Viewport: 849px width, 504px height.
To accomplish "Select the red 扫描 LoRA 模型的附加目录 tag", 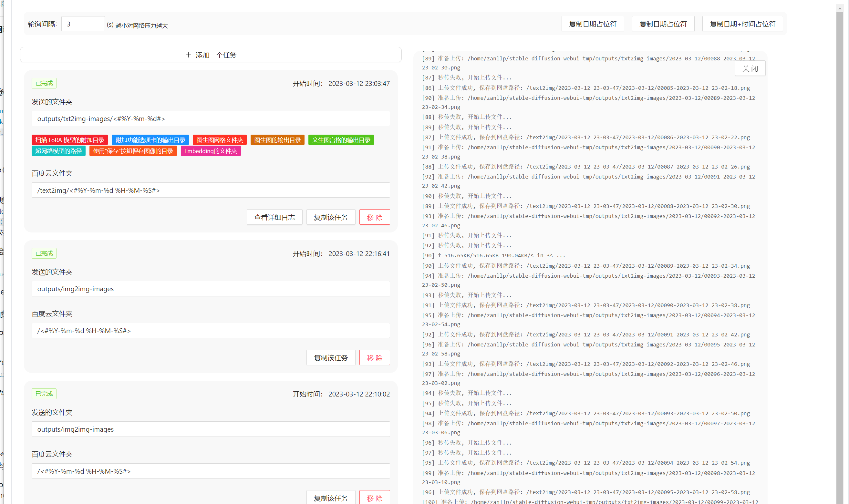I will point(70,140).
